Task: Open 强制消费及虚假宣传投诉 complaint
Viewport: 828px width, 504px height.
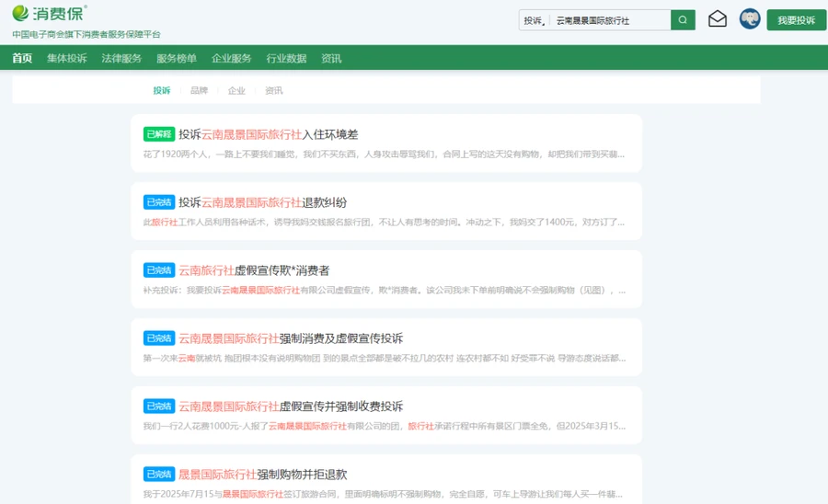Action: coord(291,338)
